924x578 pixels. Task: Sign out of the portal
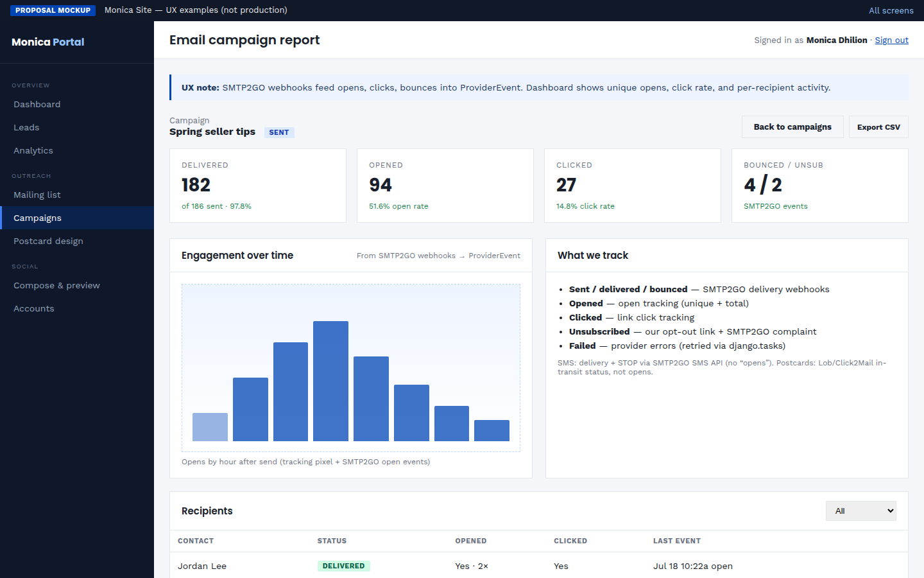[x=891, y=40]
